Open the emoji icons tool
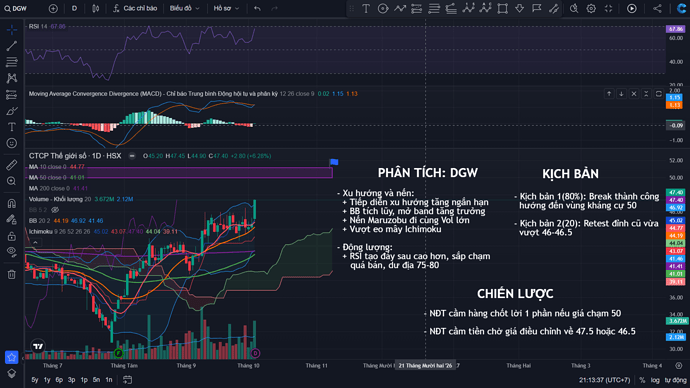This screenshot has height=388, width=690. tap(12, 143)
